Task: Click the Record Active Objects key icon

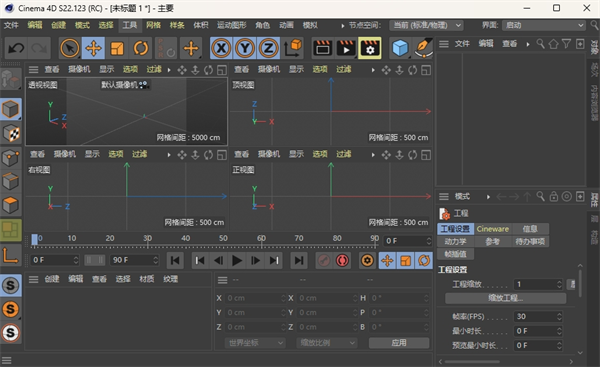Action: pyautogui.click(x=324, y=261)
